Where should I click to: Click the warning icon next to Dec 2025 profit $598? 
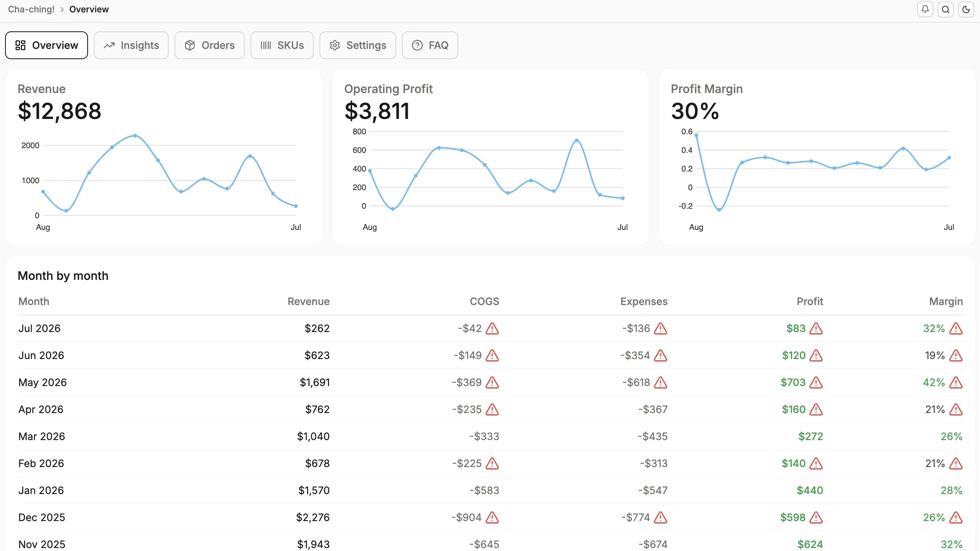816,517
